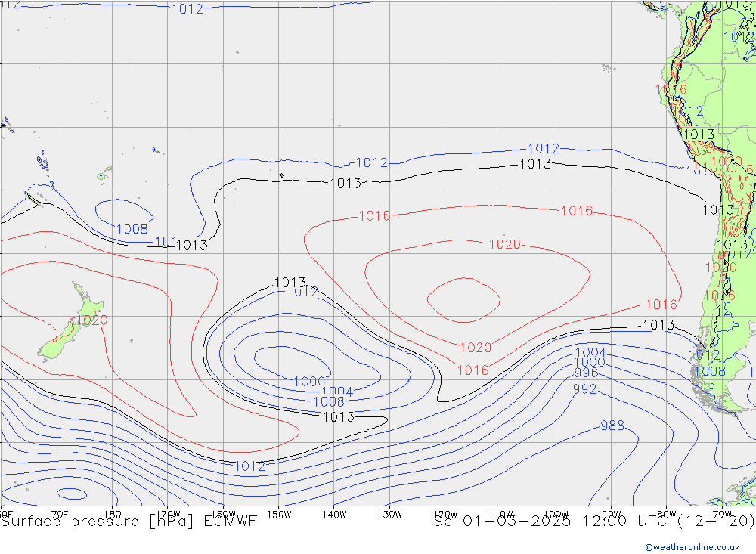Click the "Sa 01-03-2025 12:00 UTC (12+120)" timestamp
The image size is (756, 554).
pos(594,522)
